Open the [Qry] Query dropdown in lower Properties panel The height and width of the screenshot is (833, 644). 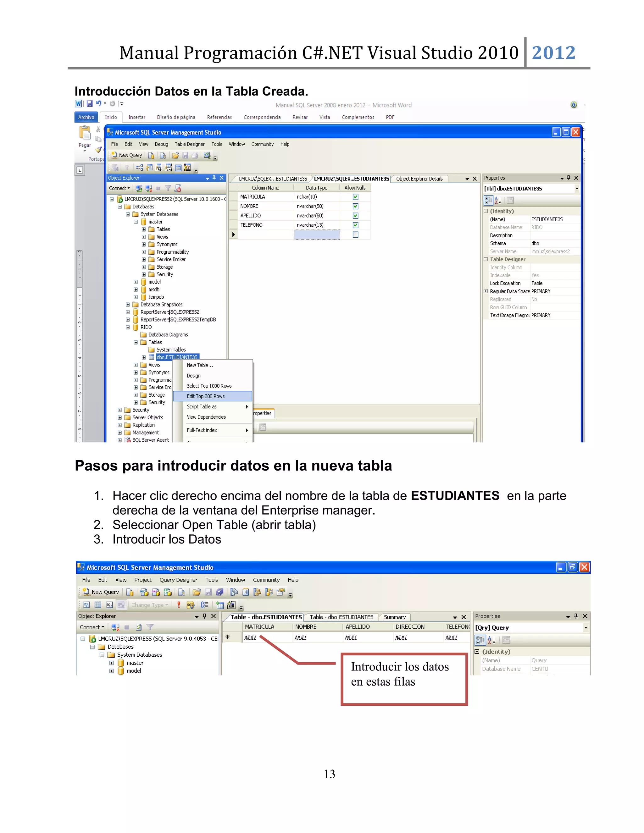(586, 628)
